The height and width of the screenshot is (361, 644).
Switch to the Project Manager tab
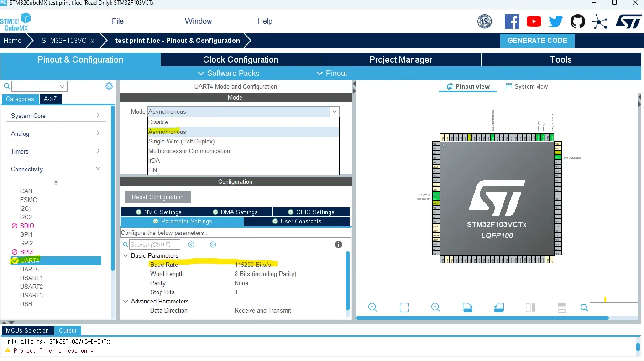401,59
